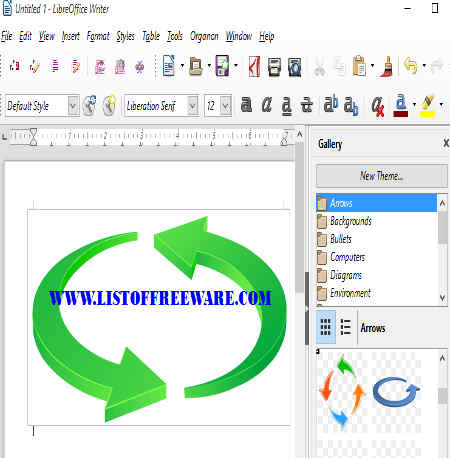Click New Style from selection icon
This screenshot has width=450, height=458.
pyautogui.click(x=109, y=106)
